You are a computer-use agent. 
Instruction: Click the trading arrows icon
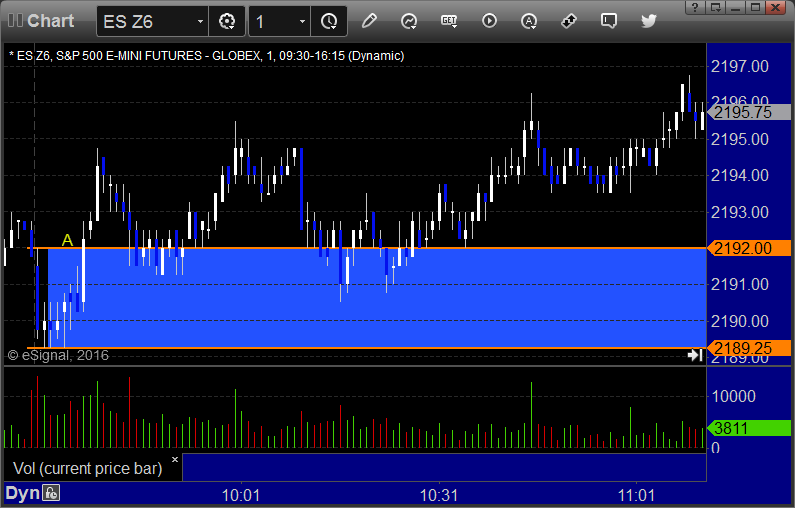[569, 21]
